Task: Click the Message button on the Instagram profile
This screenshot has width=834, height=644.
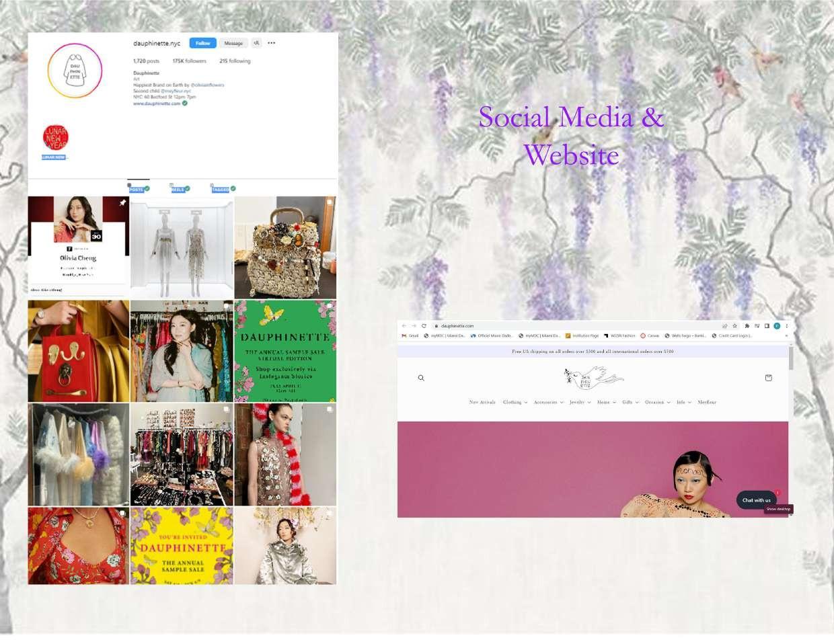Action: [x=233, y=43]
